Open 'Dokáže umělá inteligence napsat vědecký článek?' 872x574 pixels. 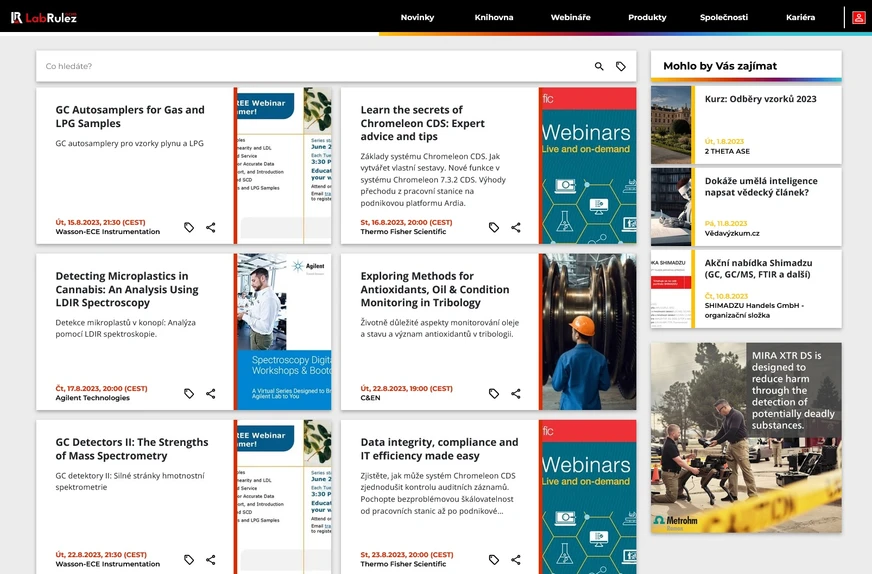761,187
